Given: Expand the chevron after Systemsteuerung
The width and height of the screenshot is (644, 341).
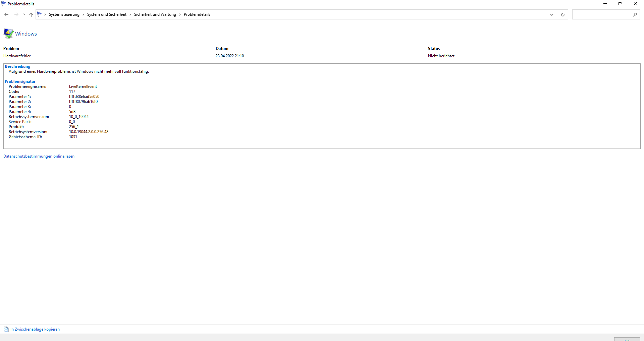Looking at the screenshot, I should [83, 14].
